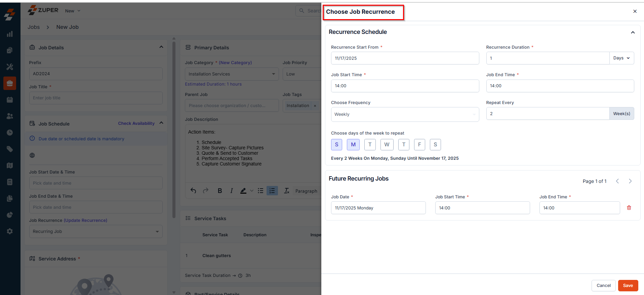Click the undo arrow in description editor
The width and height of the screenshot is (644, 295).
(193, 191)
